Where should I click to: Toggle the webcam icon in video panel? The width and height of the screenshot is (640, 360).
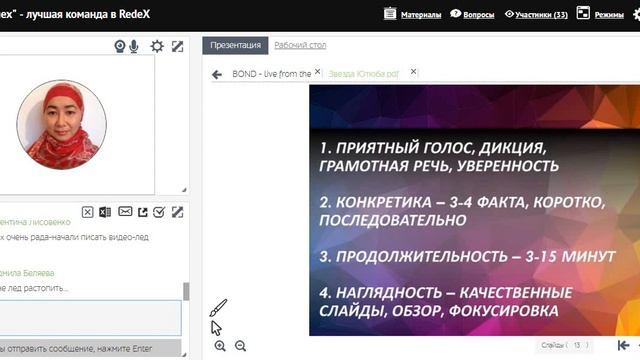pyautogui.click(x=119, y=47)
